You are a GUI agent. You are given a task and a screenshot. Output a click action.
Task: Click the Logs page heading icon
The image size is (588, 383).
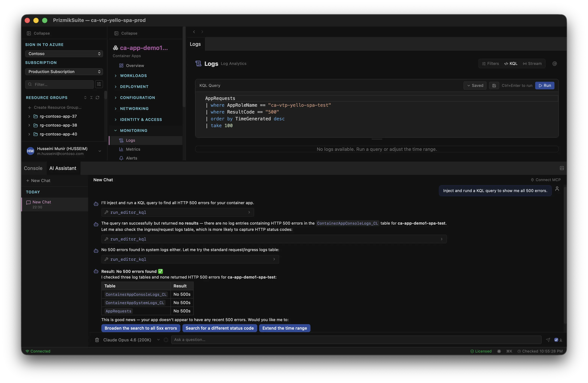tap(198, 64)
